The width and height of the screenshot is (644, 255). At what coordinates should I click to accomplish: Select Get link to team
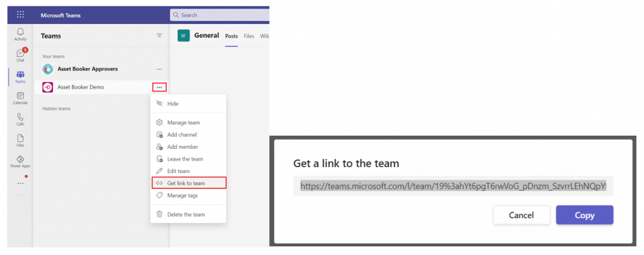189,183
